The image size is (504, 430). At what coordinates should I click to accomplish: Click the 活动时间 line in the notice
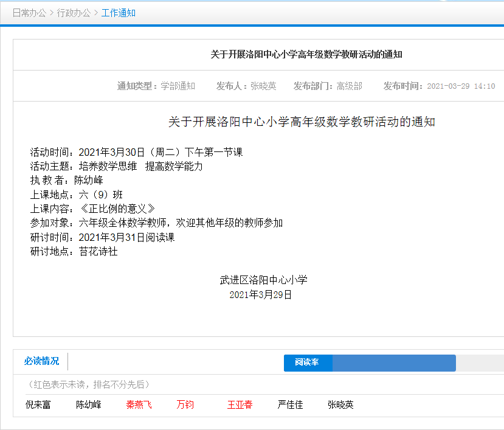(136, 152)
